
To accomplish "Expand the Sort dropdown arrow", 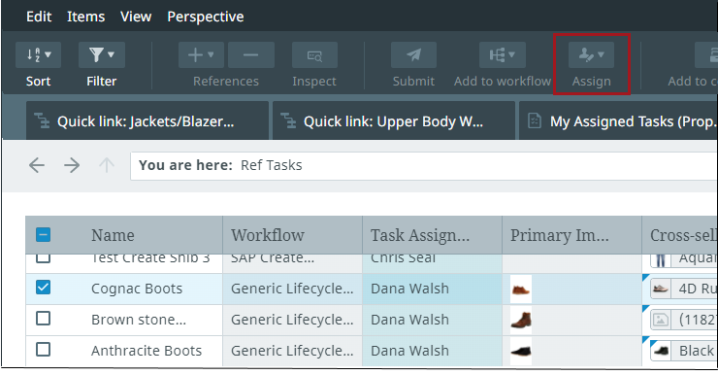I will coord(48,55).
